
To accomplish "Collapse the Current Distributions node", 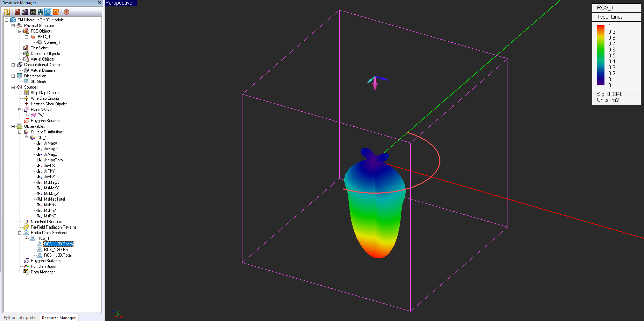I will pyautogui.click(x=20, y=132).
